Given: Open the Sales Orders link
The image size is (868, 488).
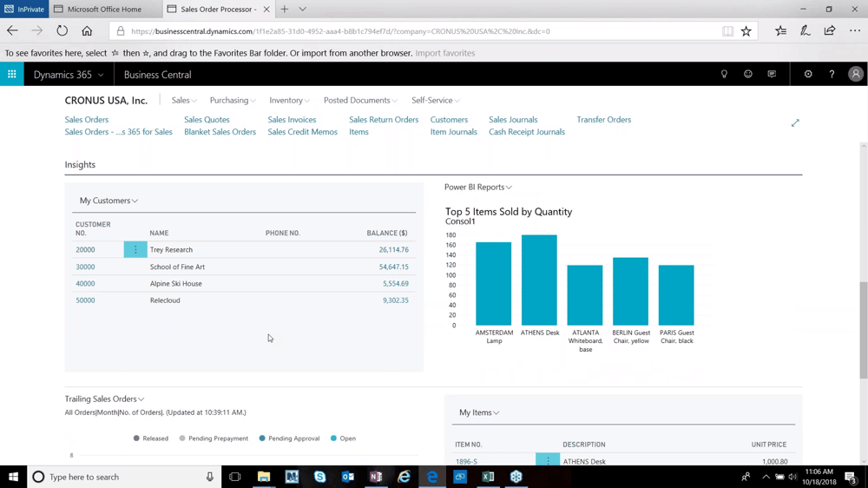Looking at the screenshot, I should click(x=86, y=120).
